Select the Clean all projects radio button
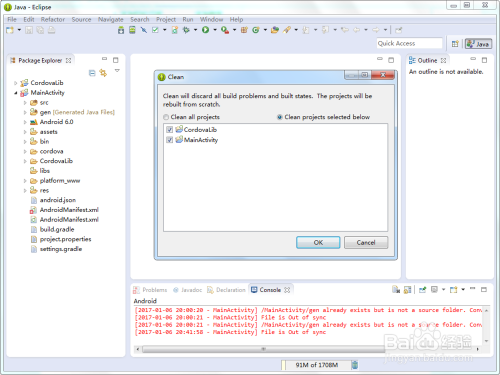 tap(166, 117)
